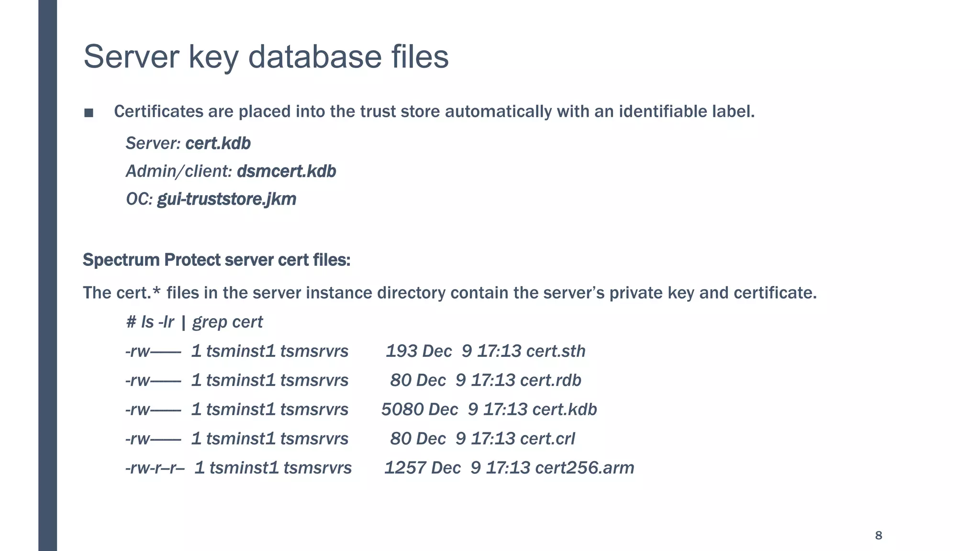The width and height of the screenshot is (980, 551).
Task: Click the 'OC:' label
Action: pyautogui.click(x=139, y=199)
